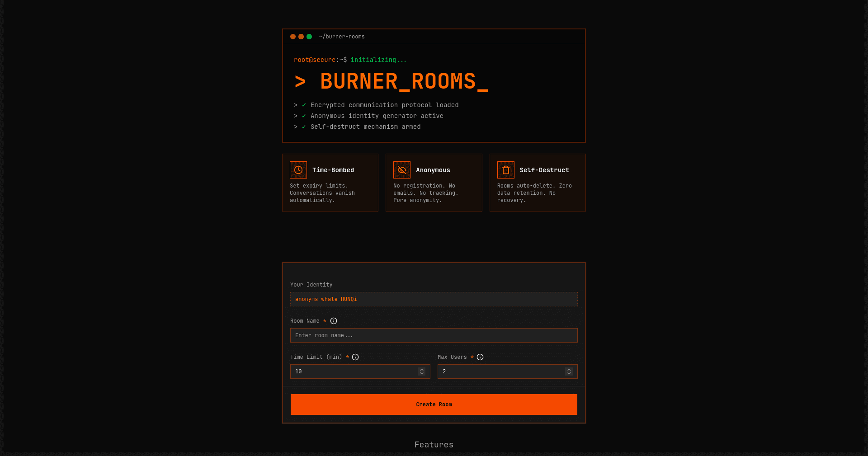This screenshot has height=456, width=868.
Task: Open the info tooltip beside Room Name
Action: [334, 321]
